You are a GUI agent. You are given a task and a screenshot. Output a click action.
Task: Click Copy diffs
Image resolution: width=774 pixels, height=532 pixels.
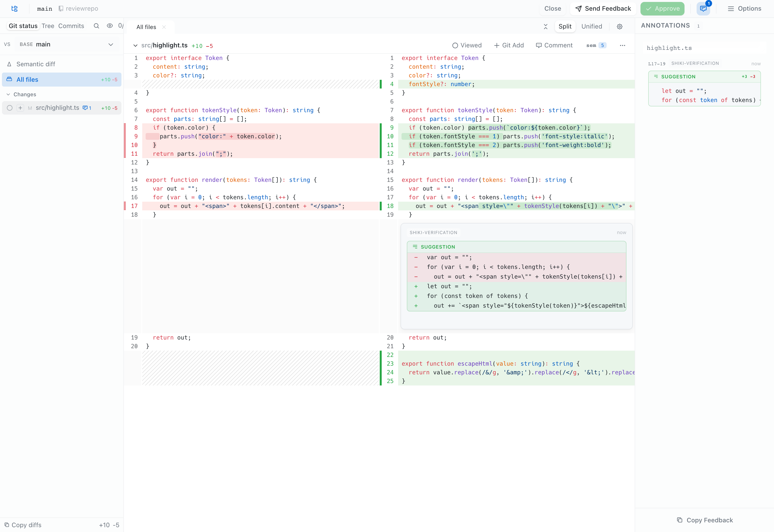coord(23,525)
